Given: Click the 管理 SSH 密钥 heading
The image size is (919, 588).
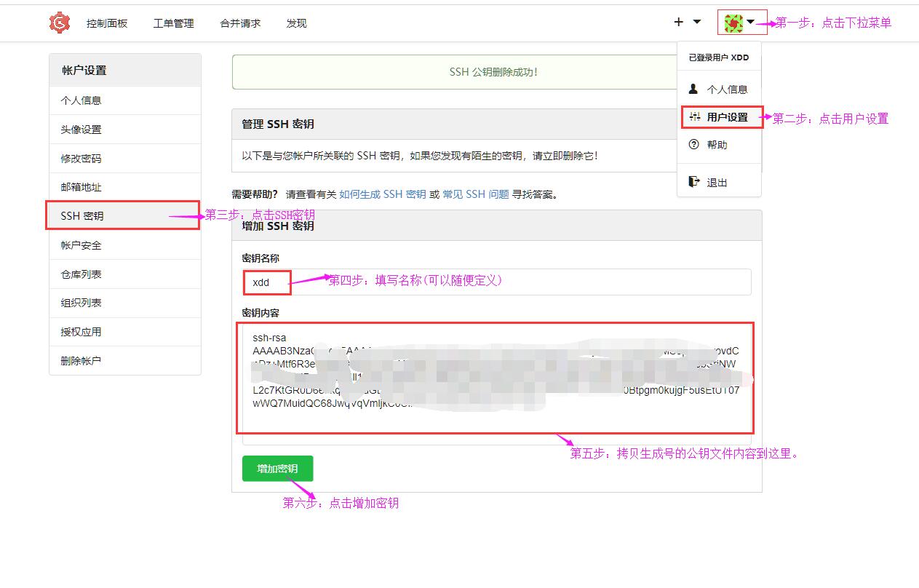Looking at the screenshot, I should [278, 124].
